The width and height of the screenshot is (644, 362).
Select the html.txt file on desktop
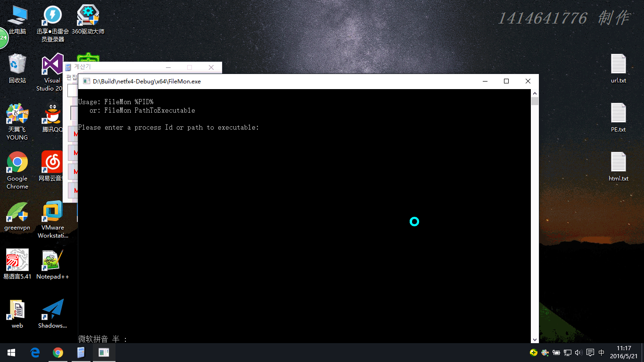tap(619, 167)
